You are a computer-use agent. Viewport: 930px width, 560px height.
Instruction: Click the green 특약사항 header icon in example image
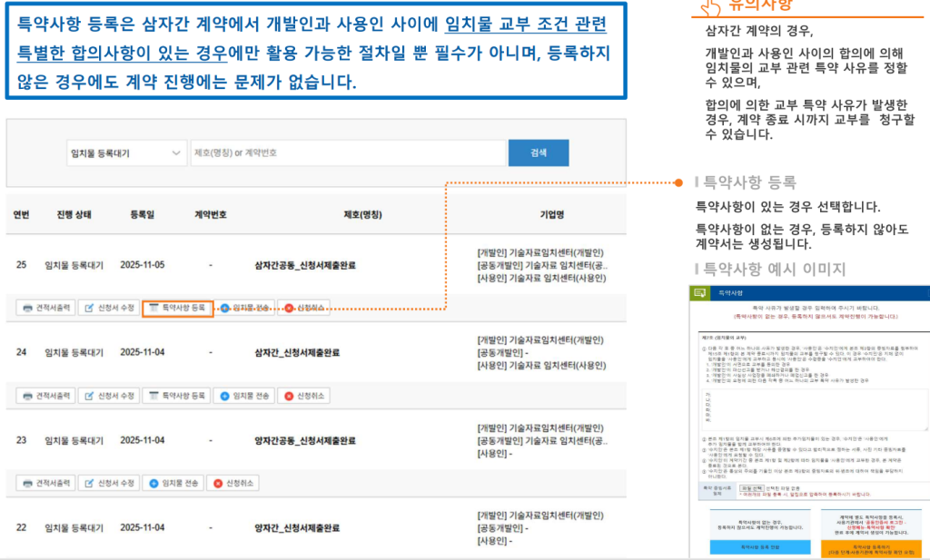click(x=700, y=293)
